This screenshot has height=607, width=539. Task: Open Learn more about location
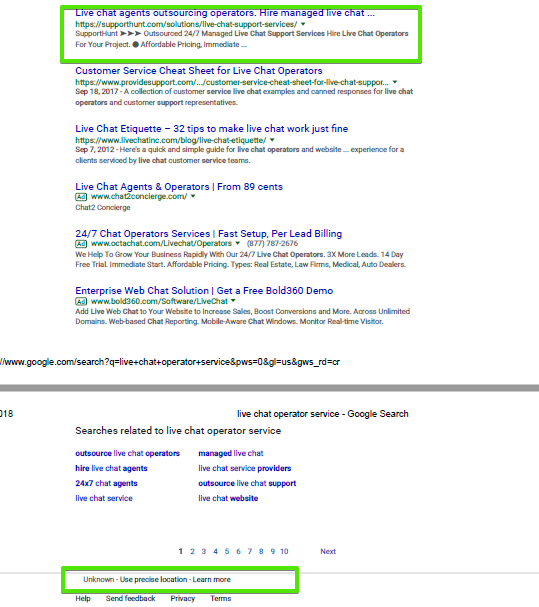click(212, 580)
